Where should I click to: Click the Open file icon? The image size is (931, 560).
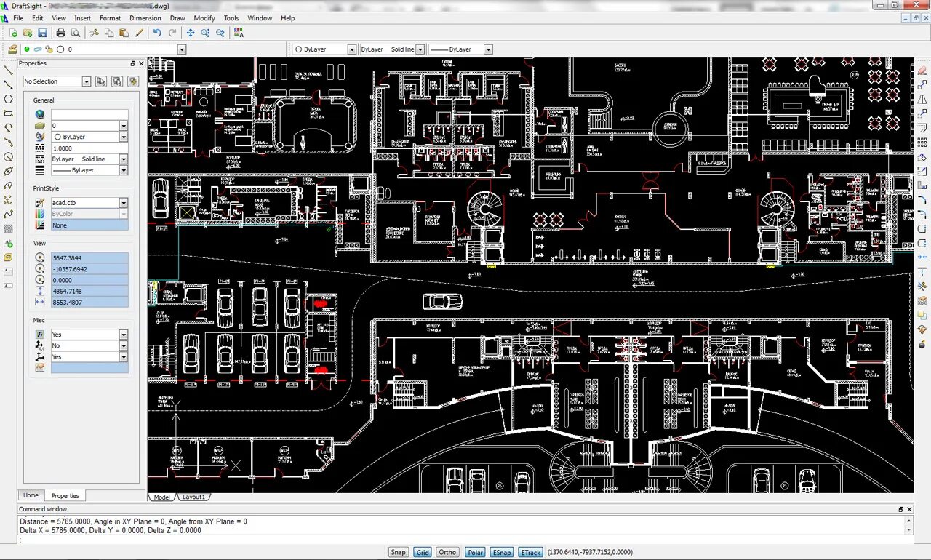pyautogui.click(x=28, y=33)
